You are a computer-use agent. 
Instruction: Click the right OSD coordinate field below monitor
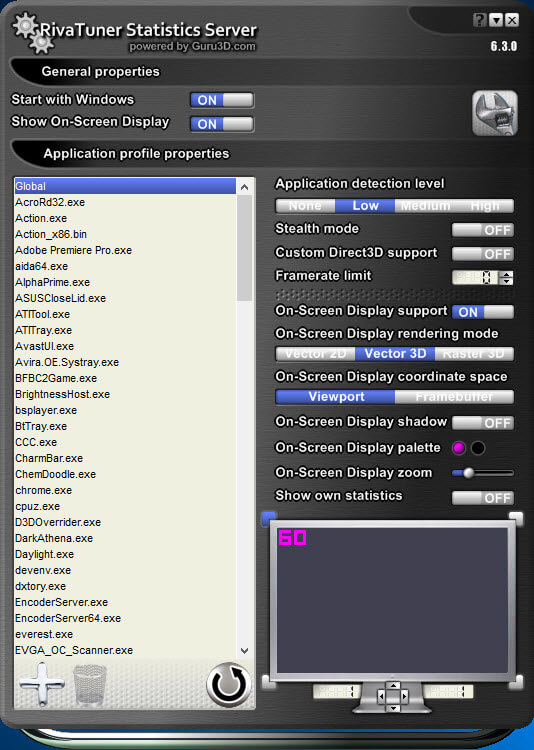tap(448, 691)
